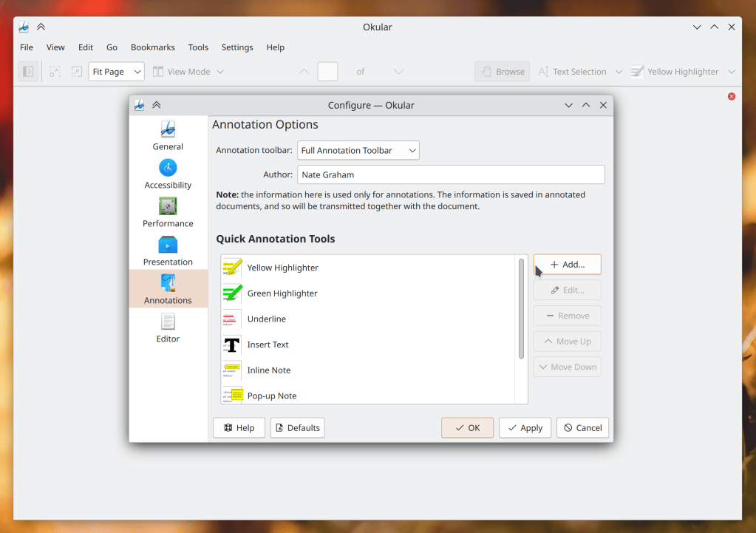Select the Pop-up Note tool in list

pos(368,395)
